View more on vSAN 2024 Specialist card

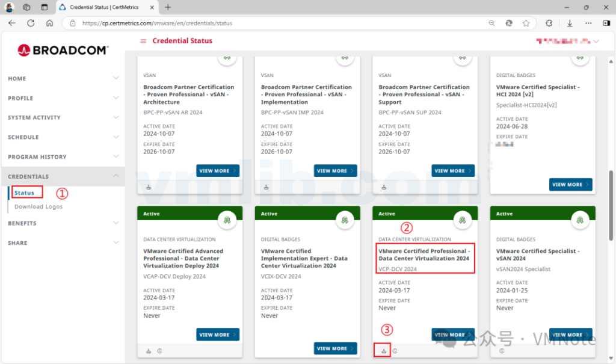click(570, 335)
